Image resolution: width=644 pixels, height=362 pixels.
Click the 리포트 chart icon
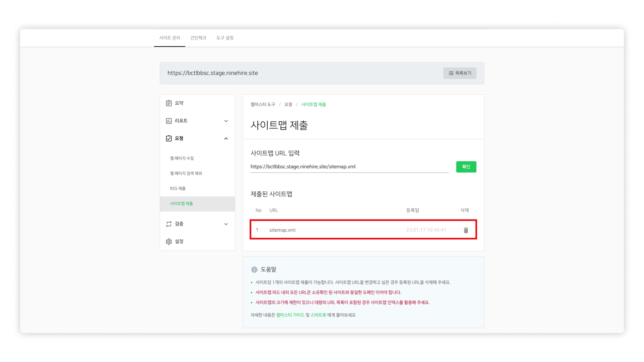tap(169, 121)
